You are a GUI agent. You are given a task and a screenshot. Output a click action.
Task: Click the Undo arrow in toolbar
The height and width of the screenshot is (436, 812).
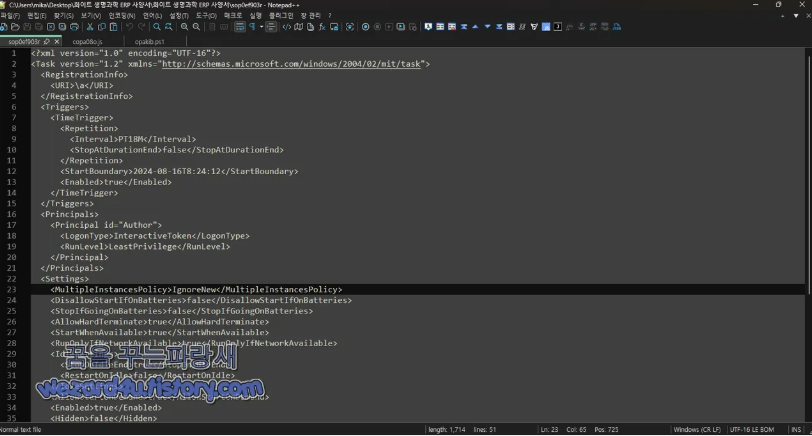point(130,27)
